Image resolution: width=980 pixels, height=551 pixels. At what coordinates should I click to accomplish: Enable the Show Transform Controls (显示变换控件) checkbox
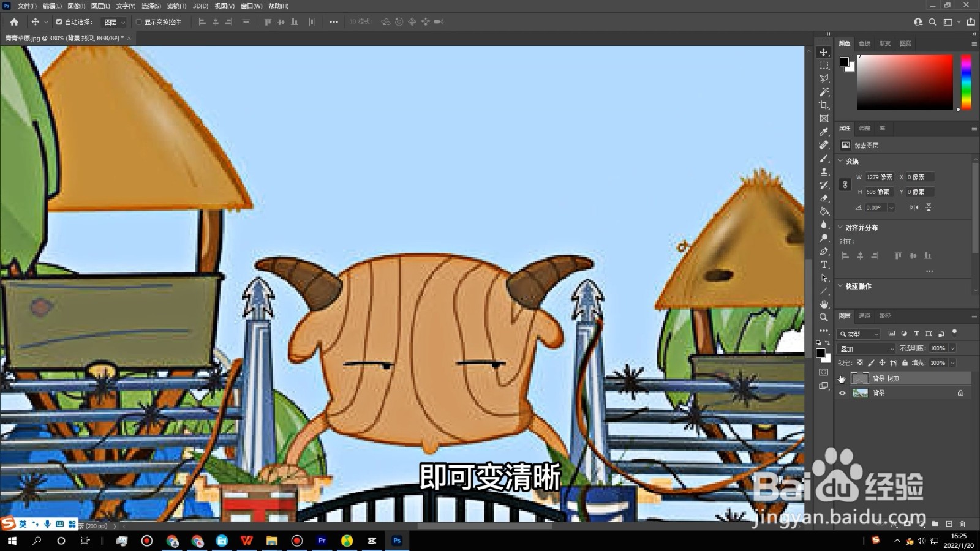pyautogui.click(x=138, y=22)
